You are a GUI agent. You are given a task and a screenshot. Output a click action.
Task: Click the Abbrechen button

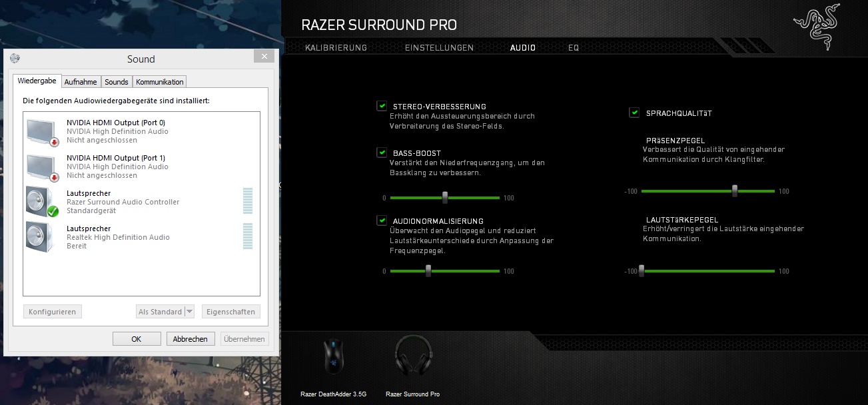[191, 339]
